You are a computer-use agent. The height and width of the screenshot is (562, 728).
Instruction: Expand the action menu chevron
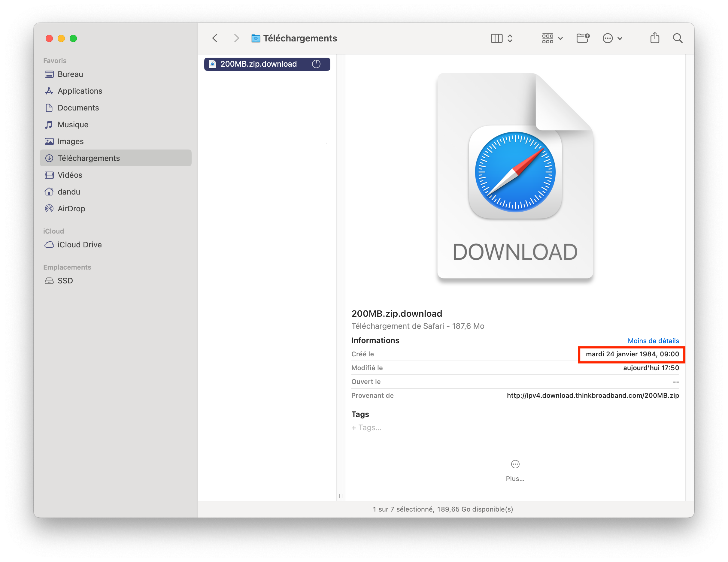click(620, 39)
